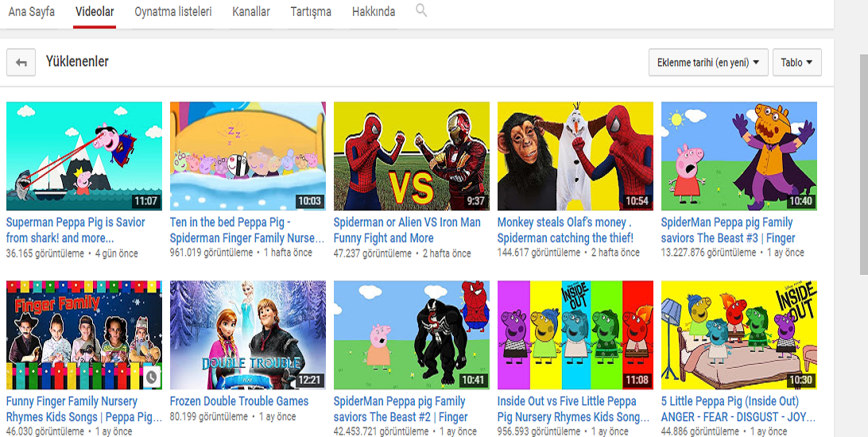The image size is (868, 437).
Task: Open the channel search magnifier icon
Action: [x=421, y=10]
